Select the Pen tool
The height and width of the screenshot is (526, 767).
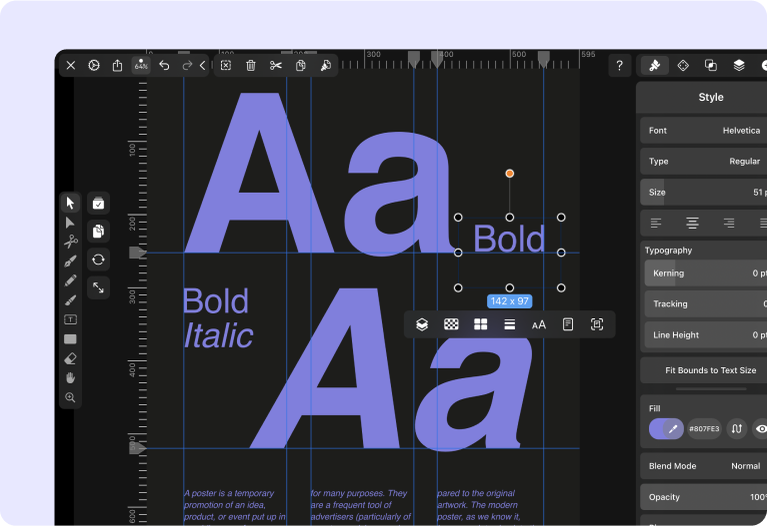click(70, 261)
